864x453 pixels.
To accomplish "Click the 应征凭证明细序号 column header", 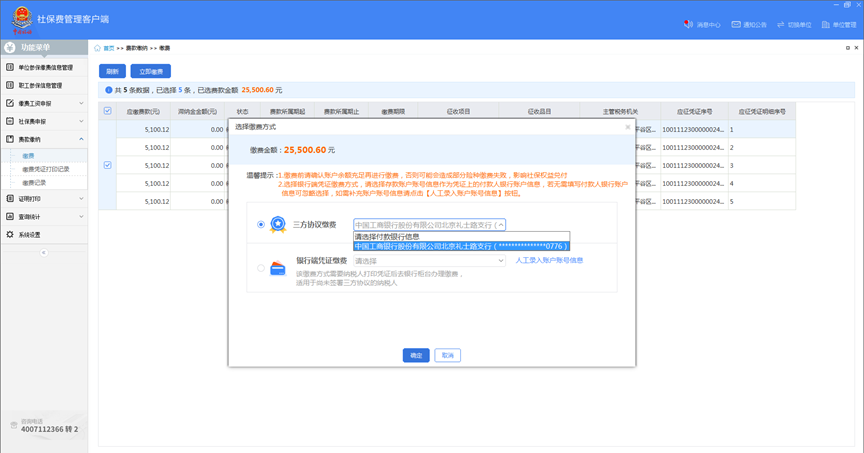I will click(762, 111).
